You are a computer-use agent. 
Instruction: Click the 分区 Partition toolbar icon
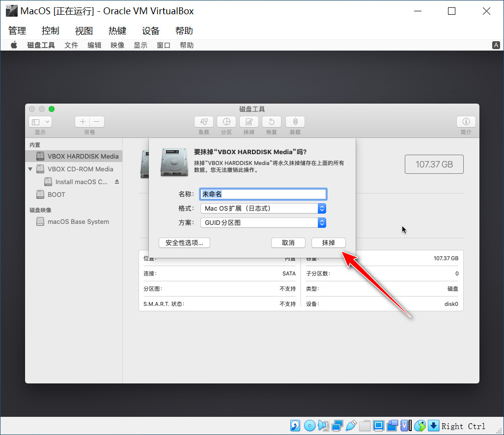226,122
